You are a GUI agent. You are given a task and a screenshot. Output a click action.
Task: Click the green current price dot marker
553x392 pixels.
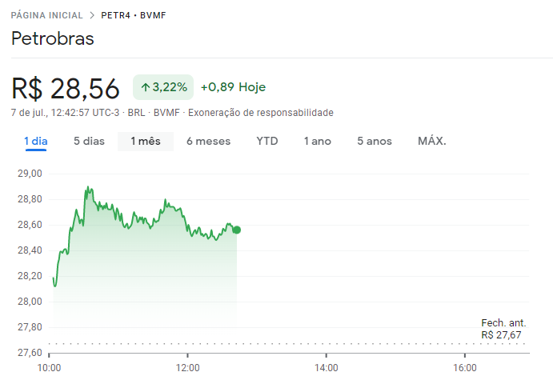pos(237,230)
